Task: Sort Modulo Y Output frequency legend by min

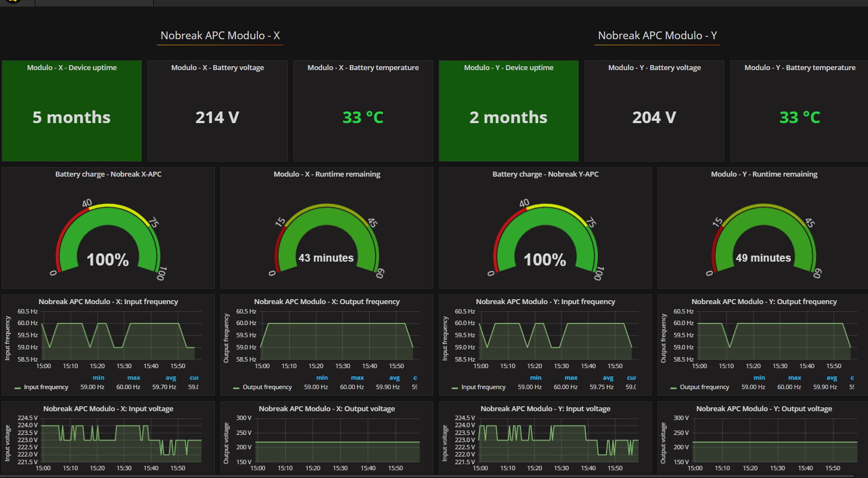Action: (760, 378)
